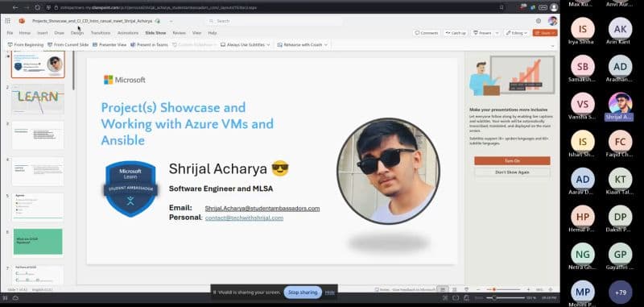Open Always Use Subtitles dropdown
This screenshot has height=307, width=644.
(246, 44)
